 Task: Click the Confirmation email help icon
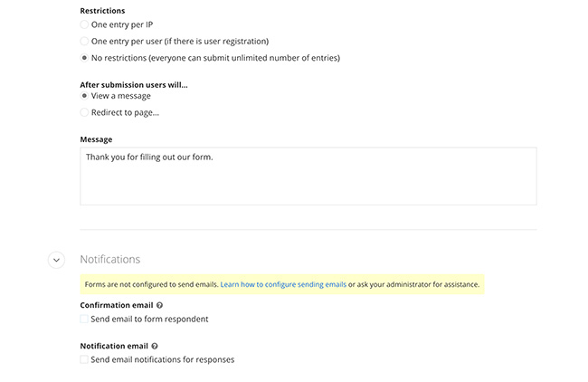click(x=160, y=306)
